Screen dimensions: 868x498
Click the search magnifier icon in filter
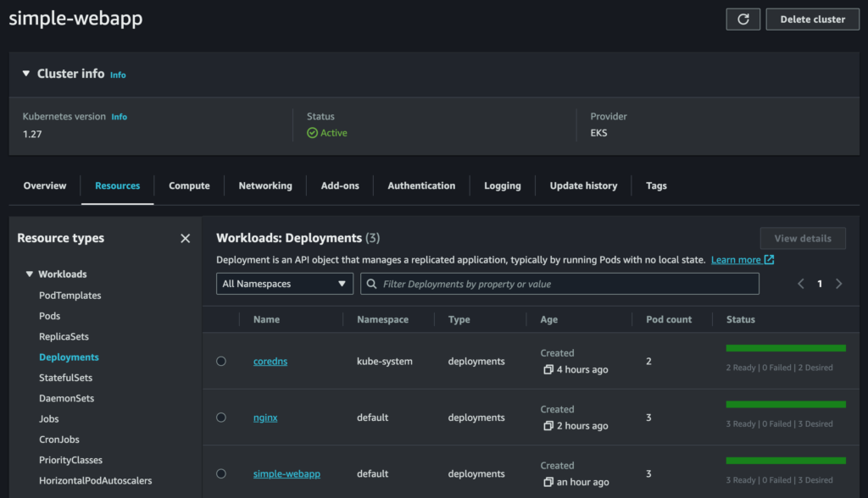coord(371,285)
